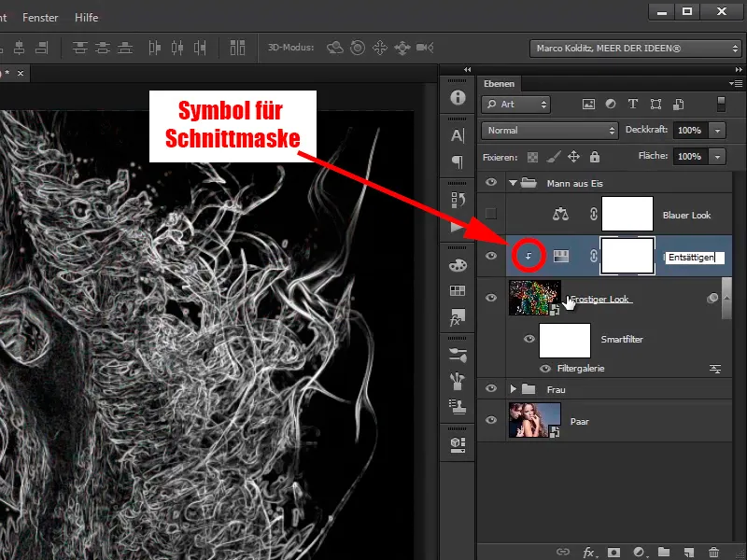Viewport: 747px width, 560px height.
Task: Click the Entsättigen layer name field
Action: (x=695, y=258)
